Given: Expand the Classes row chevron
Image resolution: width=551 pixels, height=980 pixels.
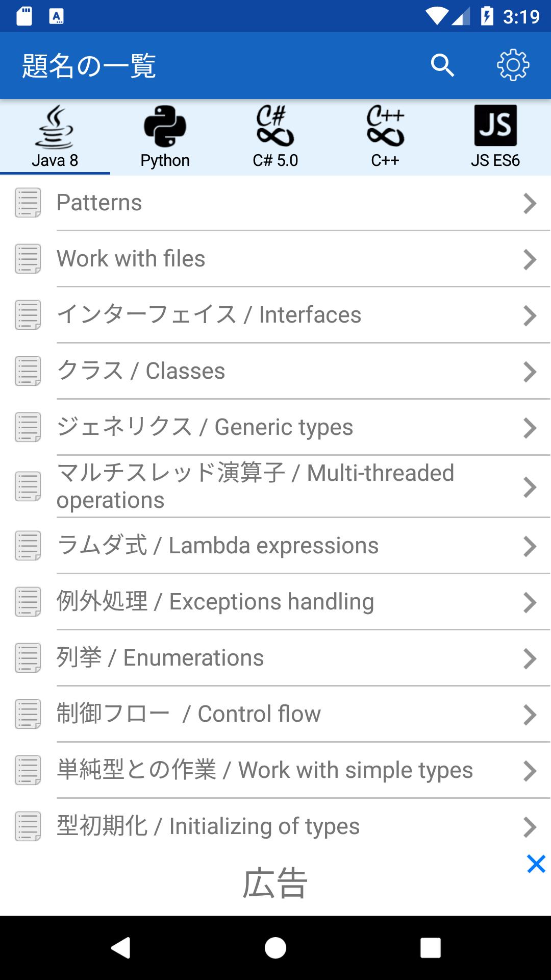Looking at the screenshot, I should point(530,372).
